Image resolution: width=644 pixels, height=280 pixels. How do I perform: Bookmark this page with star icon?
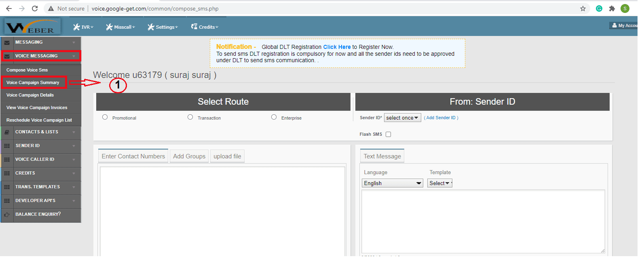point(583,8)
